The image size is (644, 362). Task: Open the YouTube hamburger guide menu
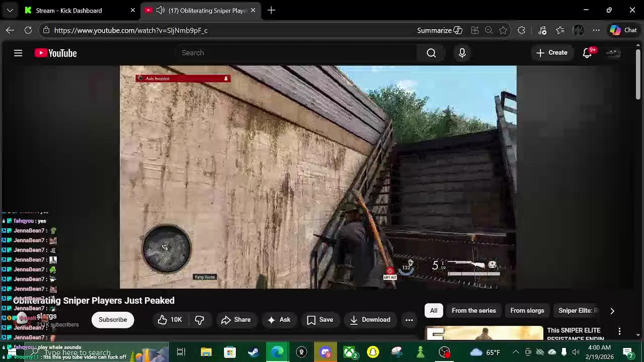(18, 53)
